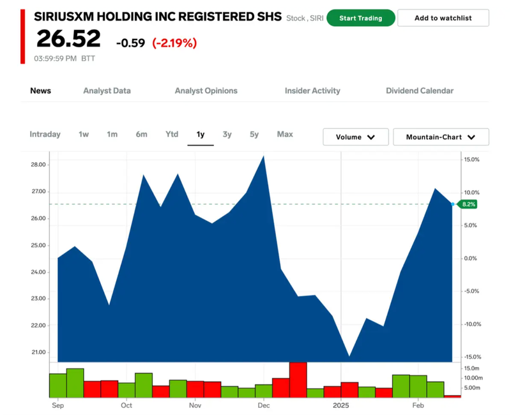Image resolution: width=511 pixels, height=420 pixels.
Task: Choose the 6m chart range
Action: [141, 134]
